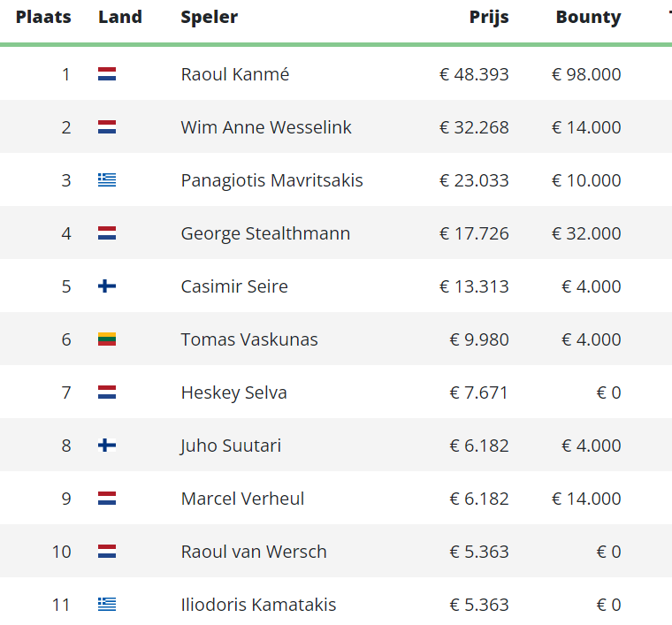Click the Finnish flag beside Casimir Seire
Viewport: 672px width, 625px height.
[x=107, y=286]
